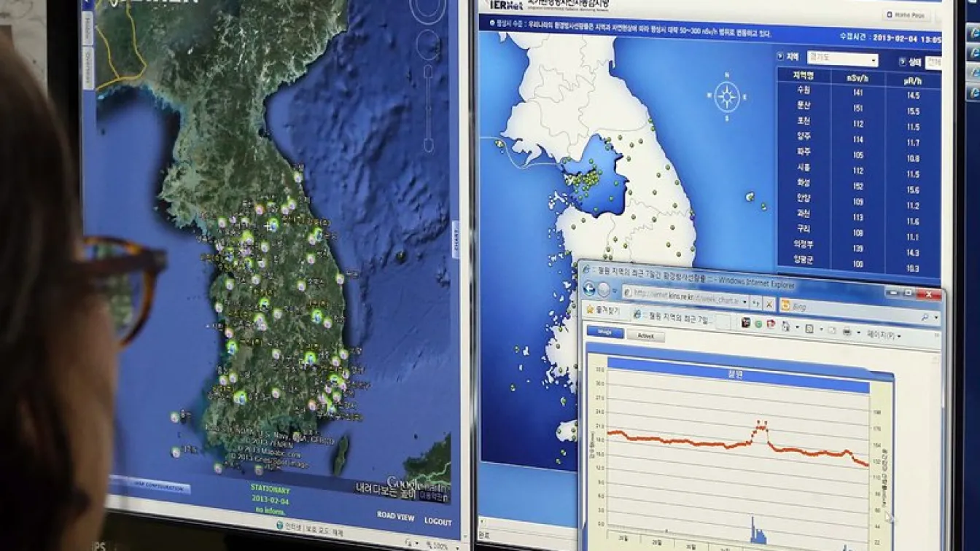
Task: Select the 화성 row in the radiation table
Action: (x=860, y=185)
